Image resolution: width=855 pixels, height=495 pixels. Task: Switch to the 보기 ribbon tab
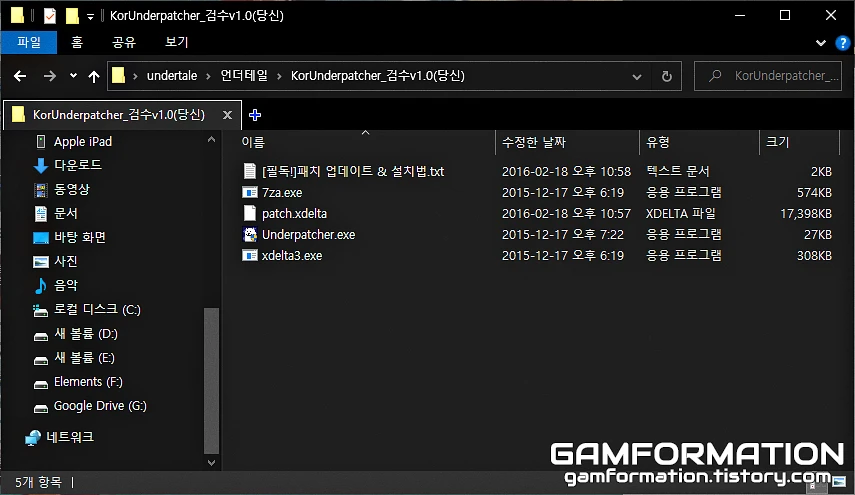177,42
